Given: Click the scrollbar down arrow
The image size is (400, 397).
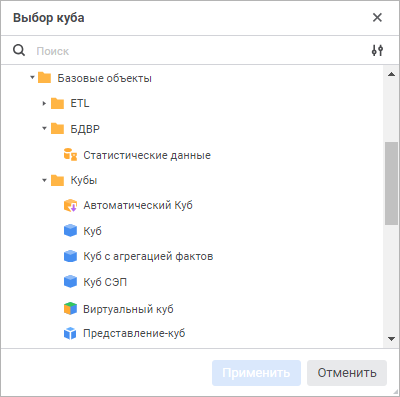Looking at the screenshot, I should pyautogui.click(x=391, y=339).
